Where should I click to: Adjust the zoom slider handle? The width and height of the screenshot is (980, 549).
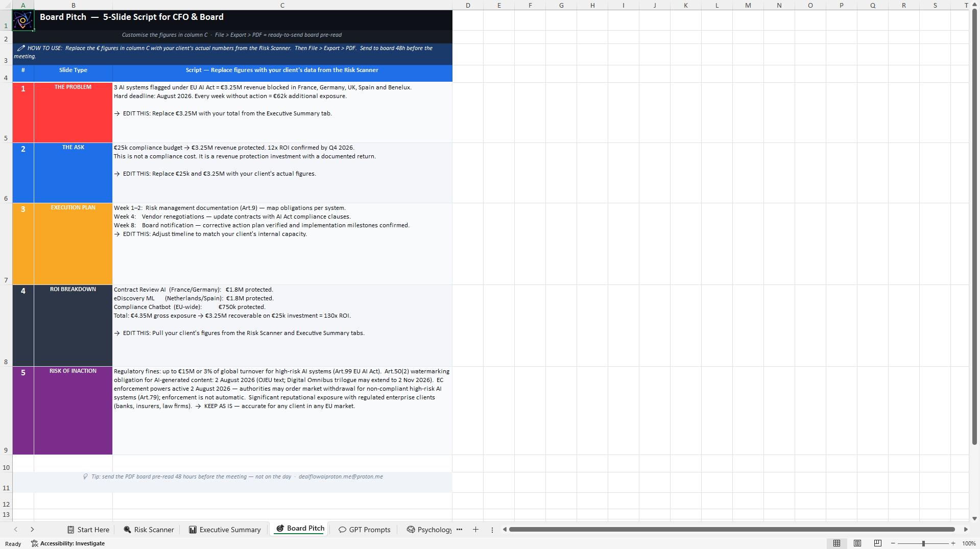(923, 543)
